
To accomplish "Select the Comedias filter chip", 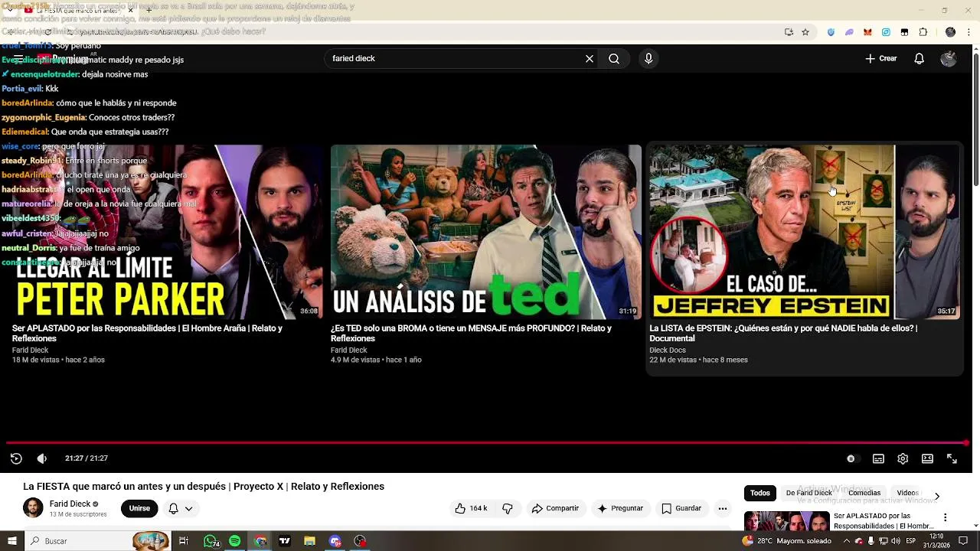I will click(x=864, y=493).
